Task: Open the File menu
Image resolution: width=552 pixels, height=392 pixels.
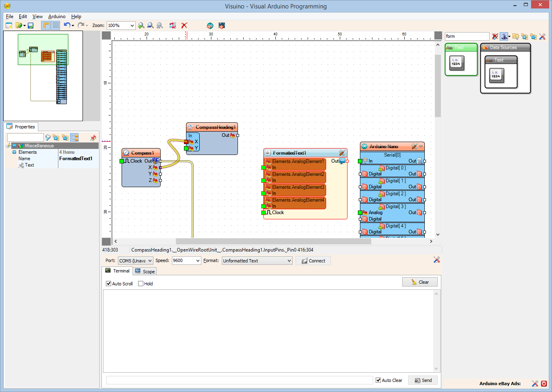Action: click(x=10, y=17)
